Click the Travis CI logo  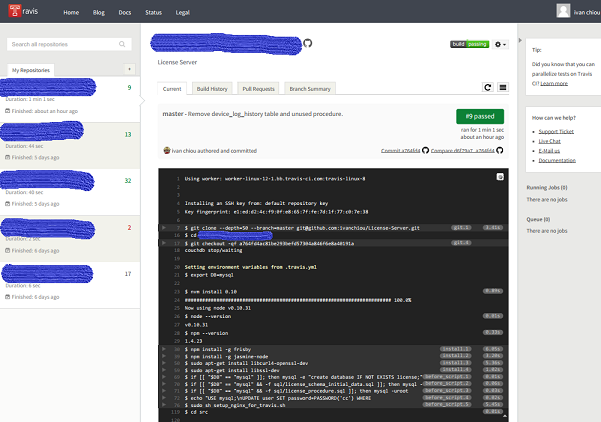pos(23,11)
